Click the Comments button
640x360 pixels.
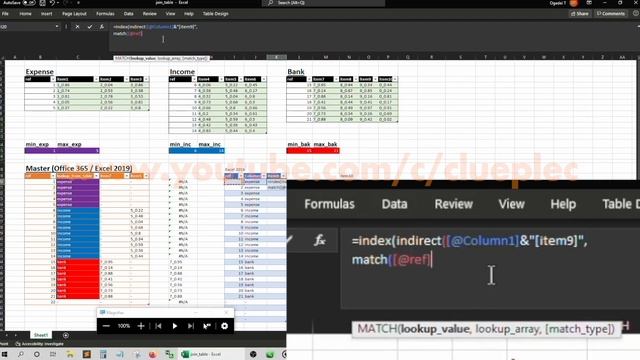tap(611, 13)
